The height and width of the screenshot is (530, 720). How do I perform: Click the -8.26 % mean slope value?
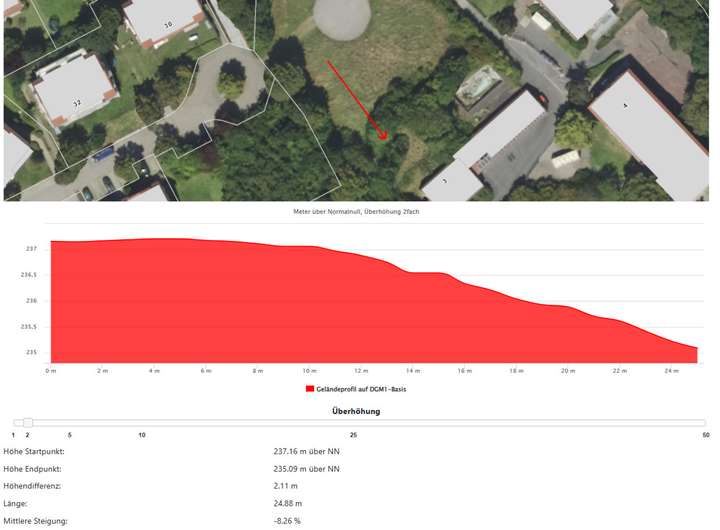(x=287, y=521)
